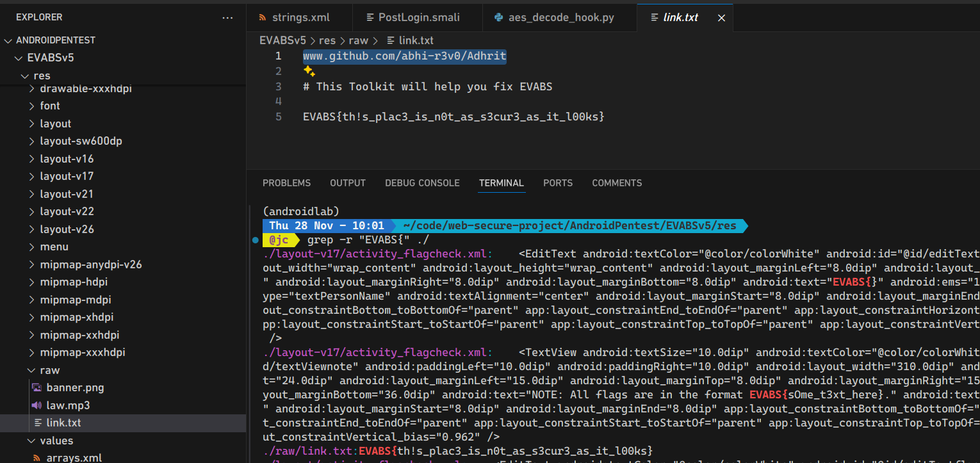Screen dimensions: 980x463
Task: Click law.mp3 audio file icon
Action: (37, 405)
